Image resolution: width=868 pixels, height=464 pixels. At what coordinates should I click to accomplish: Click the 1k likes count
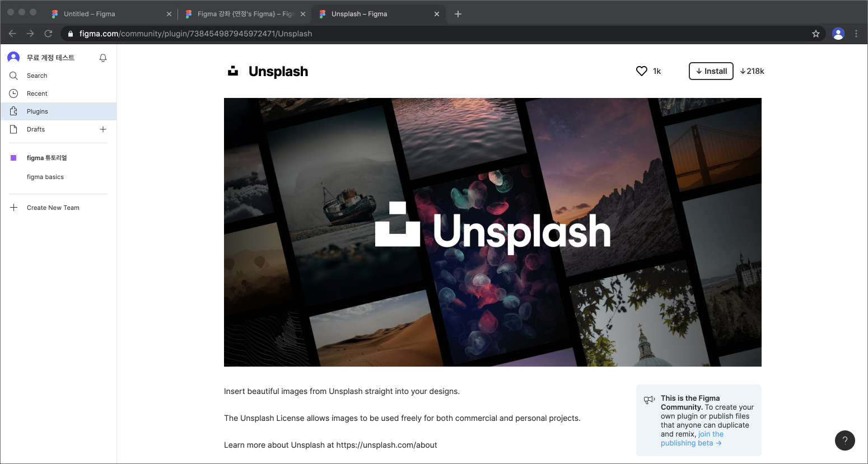click(657, 71)
